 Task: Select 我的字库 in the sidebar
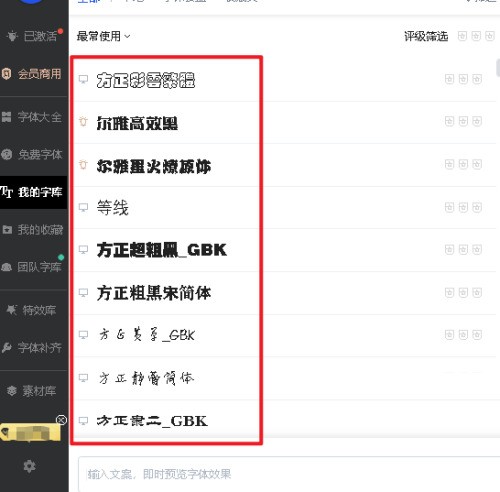tap(33, 192)
